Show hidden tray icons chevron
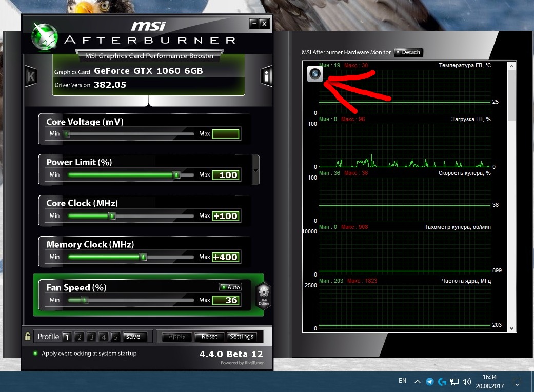 [x=417, y=381]
